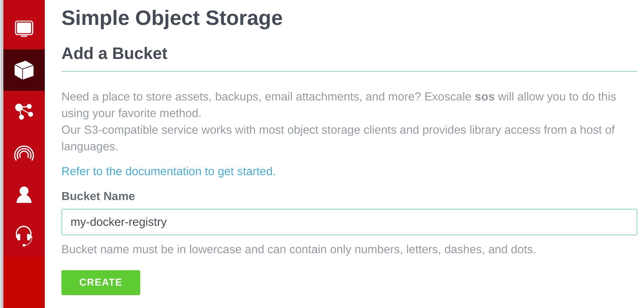Click the empty red sidebar area below headset
The image size is (644, 308).
coord(24,282)
